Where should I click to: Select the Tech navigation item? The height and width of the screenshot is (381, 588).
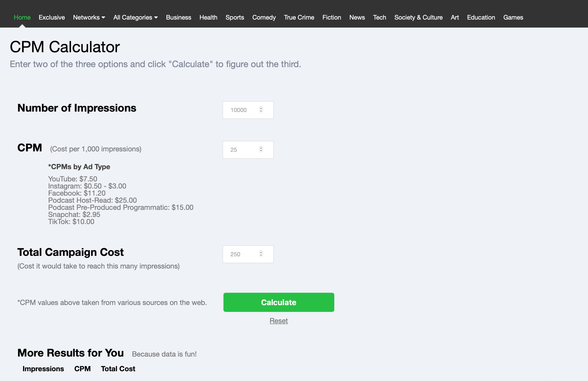click(379, 18)
